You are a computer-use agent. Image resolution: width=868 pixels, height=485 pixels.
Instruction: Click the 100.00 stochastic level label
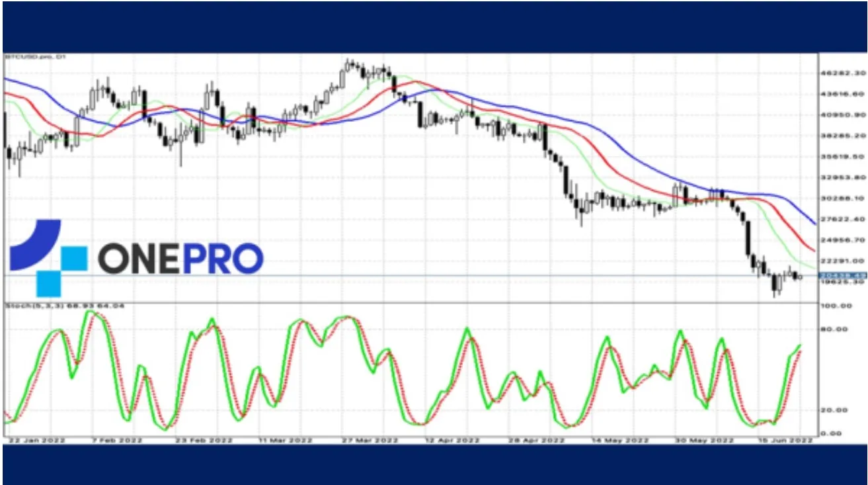click(836, 306)
